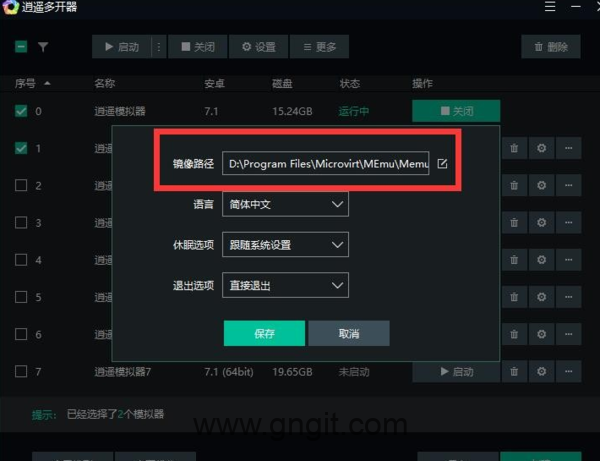The width and height of the screenshot is (600, 461).
Task: Uncheck the checkbox for emulator 0
Action: (x=21, y=111)
